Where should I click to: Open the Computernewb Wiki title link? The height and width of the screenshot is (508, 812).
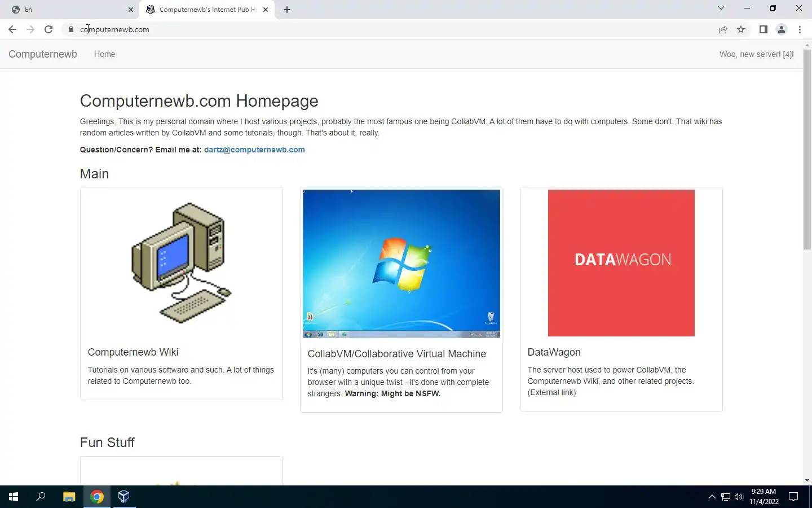pyautogui.click(x=133, y=352)
